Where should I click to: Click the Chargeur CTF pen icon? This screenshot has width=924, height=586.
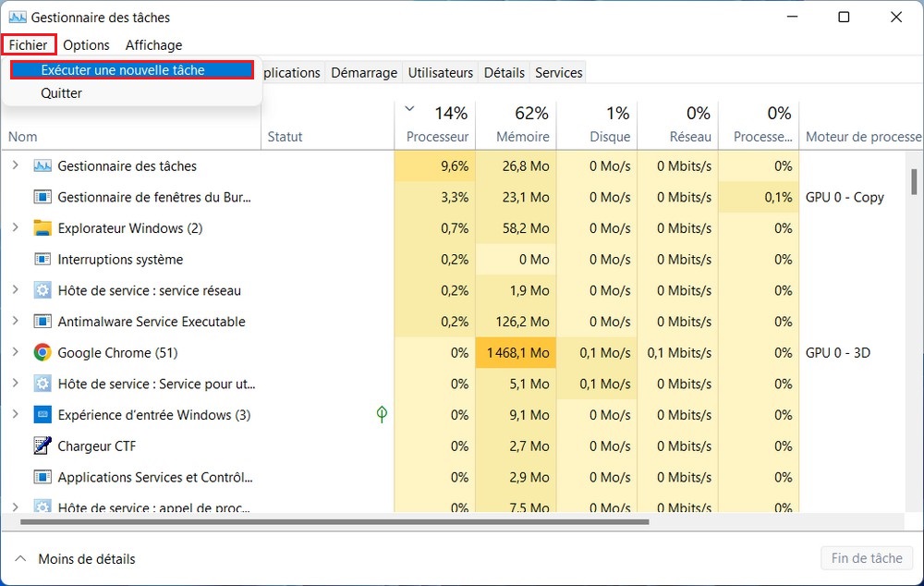click(x=43, y=446)
